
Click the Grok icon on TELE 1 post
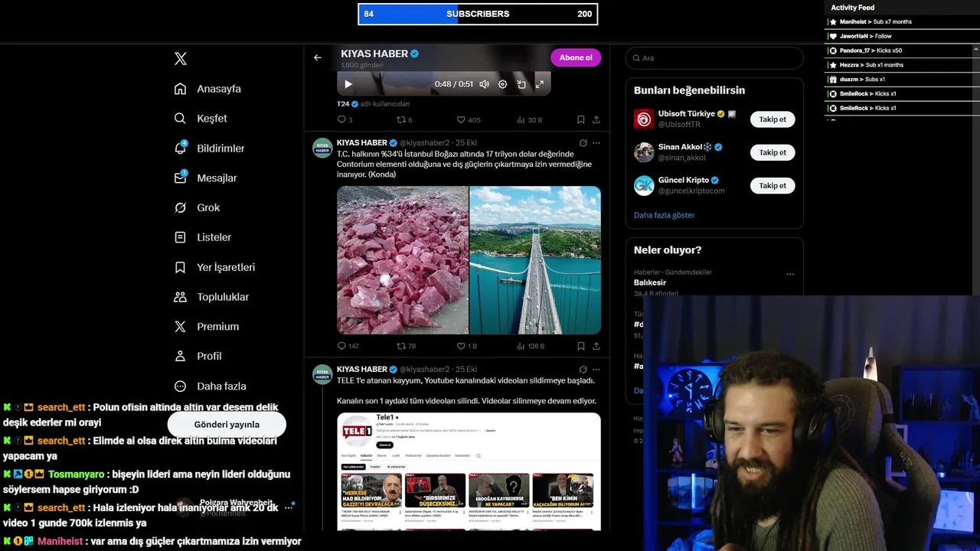pyautogui.click(x=583, y=370)
